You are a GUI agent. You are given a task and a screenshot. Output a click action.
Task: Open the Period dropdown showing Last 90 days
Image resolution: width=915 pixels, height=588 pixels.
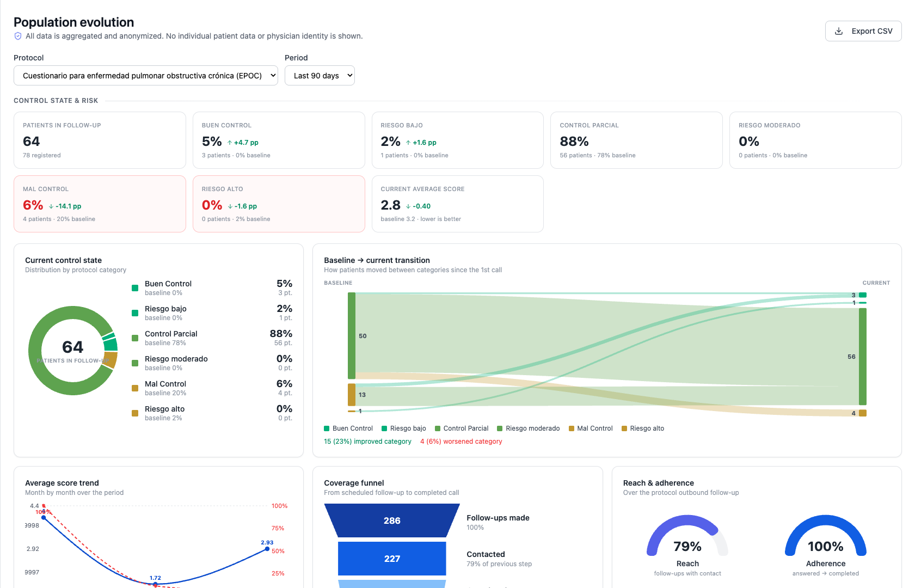click(320, 76)
